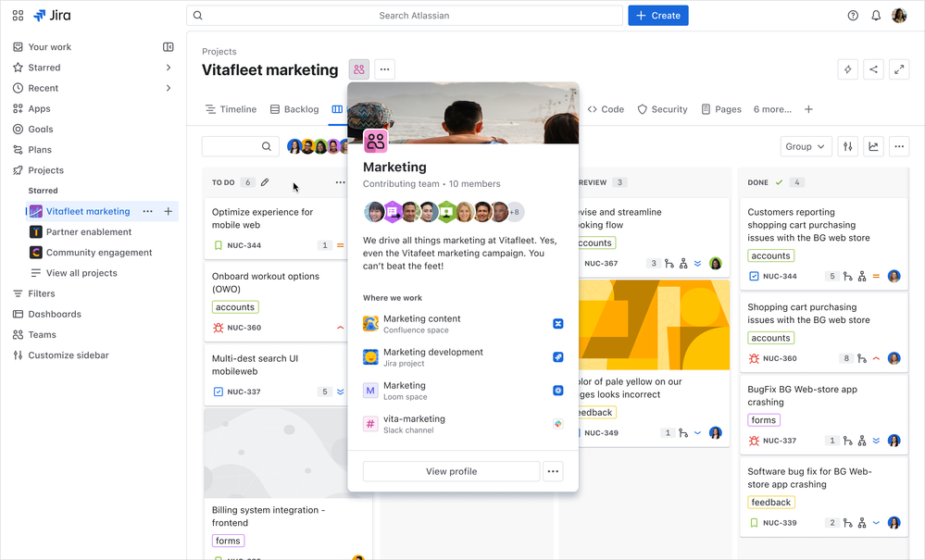925x560 pixels.
Task: Click the Slack icon next to vita-marketing channel
Action: pos(557,422)
